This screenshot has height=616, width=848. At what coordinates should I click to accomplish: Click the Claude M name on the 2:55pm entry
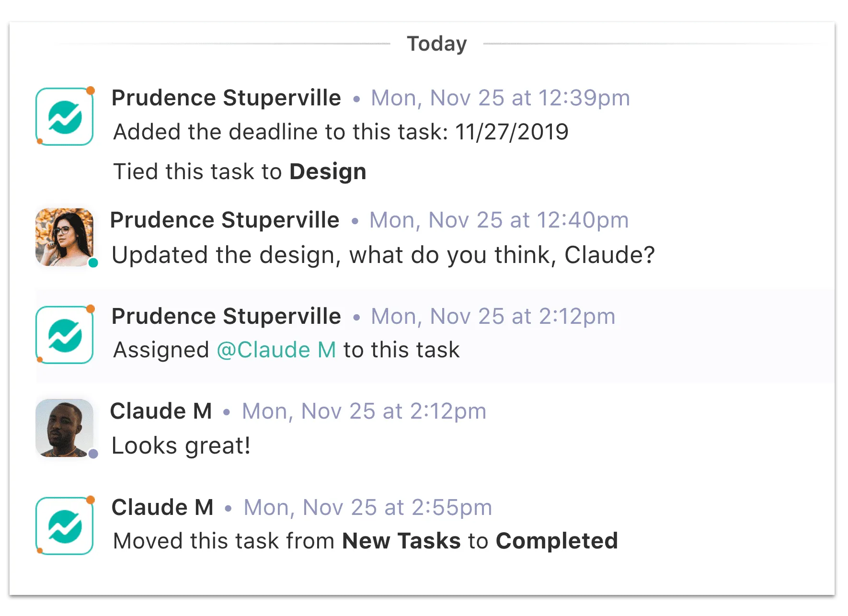click(x=162, y=507)
